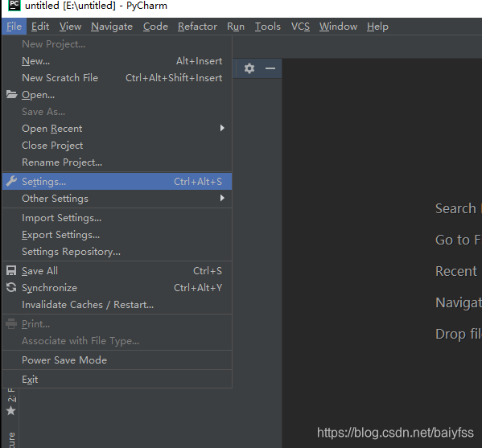Open the Help menu

377,27
